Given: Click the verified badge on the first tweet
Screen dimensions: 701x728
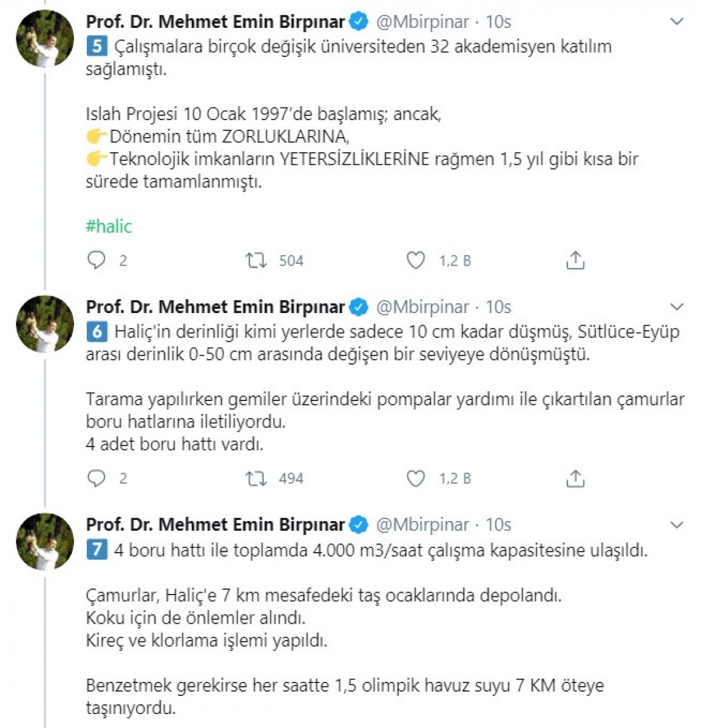Looking at the screenshot, I should pyautogui.click(x=359, y=20).
